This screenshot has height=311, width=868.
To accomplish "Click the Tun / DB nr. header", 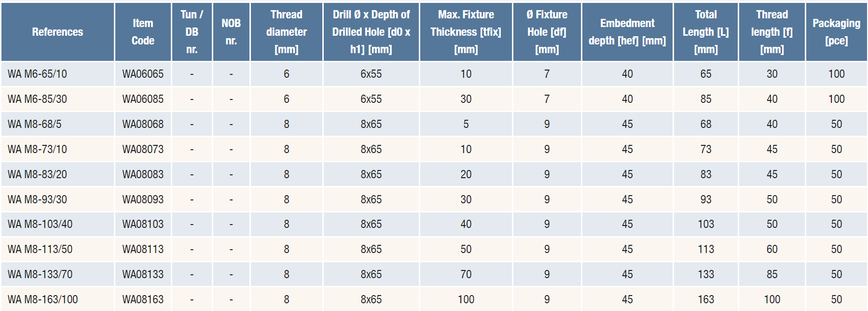I will [192, 32].
